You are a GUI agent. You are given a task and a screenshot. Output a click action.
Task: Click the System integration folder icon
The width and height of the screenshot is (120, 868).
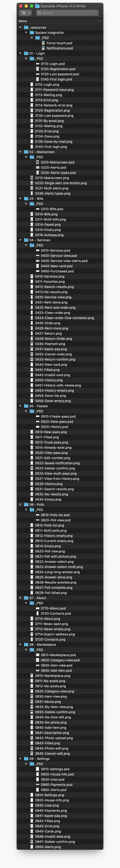pyautogui.click(x=32, y=33)
